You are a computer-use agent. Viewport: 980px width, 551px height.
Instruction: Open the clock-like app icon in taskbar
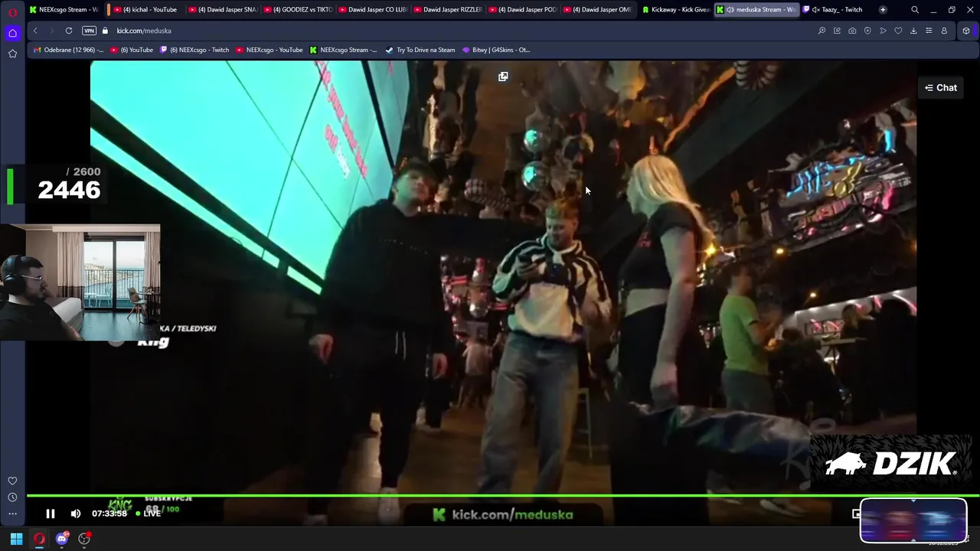[84, 539]
